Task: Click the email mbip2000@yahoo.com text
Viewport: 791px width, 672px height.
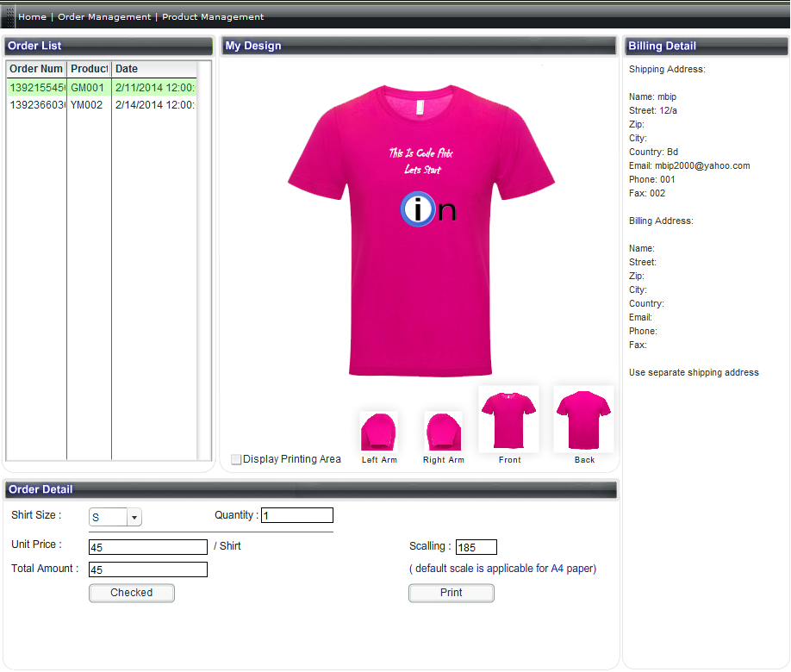Action: click(x=702, y=165)
